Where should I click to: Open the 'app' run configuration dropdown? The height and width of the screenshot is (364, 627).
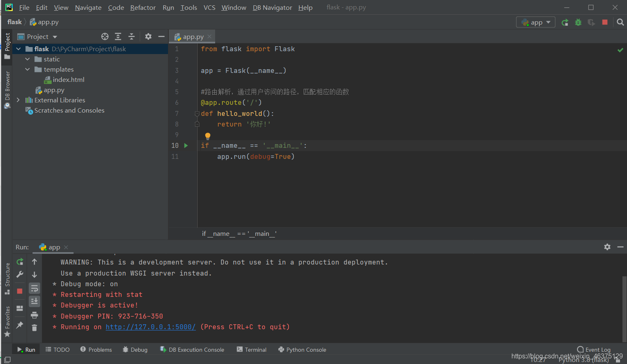point(536,22)
